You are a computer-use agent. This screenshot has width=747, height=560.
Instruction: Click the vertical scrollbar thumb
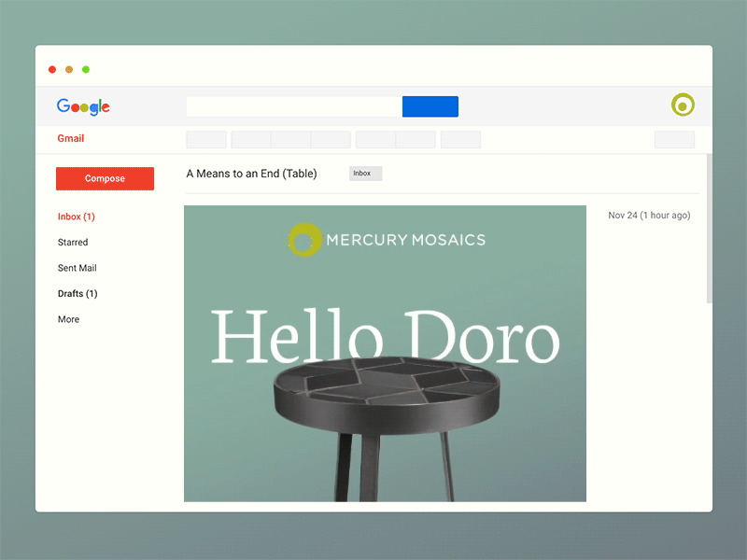pyautogui.click(x=709, y=229)
